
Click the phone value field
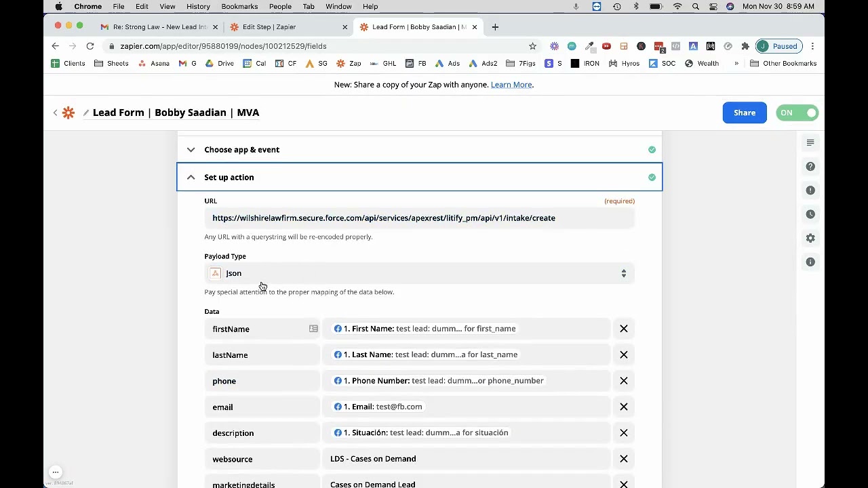coord(467,381)
